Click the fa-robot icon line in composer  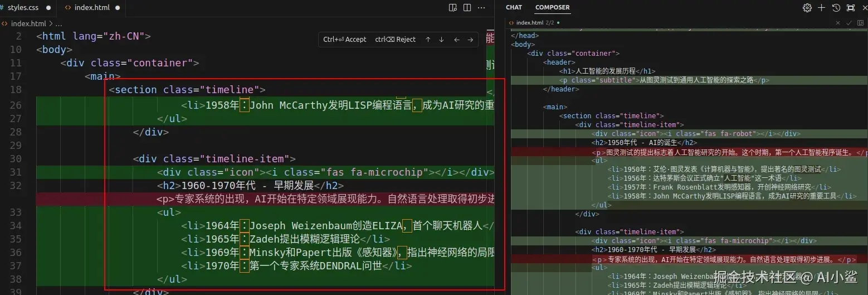(696, 134)
